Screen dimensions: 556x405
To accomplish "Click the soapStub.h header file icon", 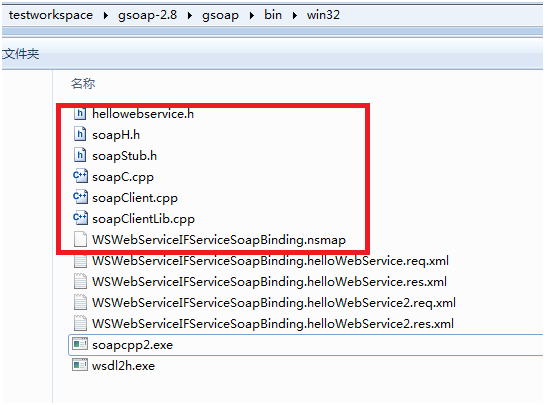I will tap(80, 156).
